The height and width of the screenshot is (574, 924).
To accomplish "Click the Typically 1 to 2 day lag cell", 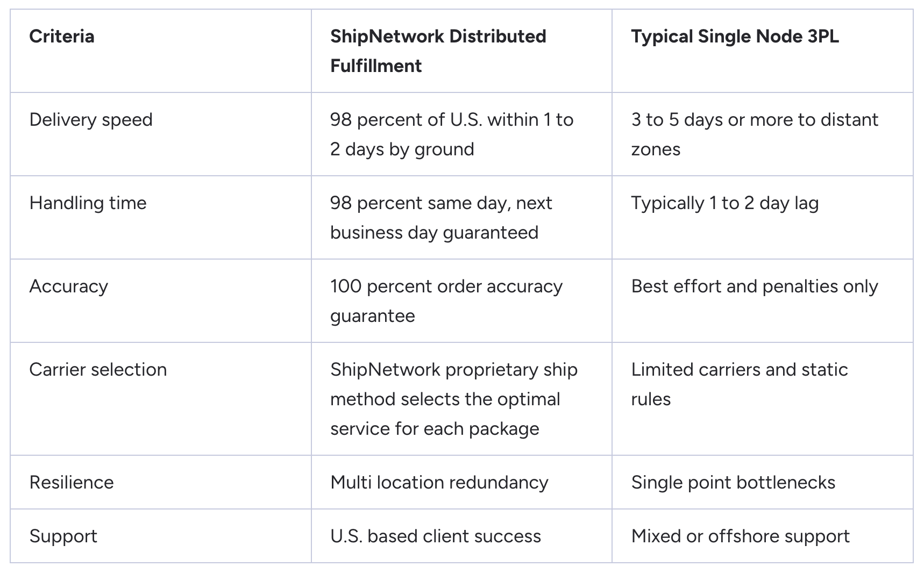I will (x=724, y=203).
